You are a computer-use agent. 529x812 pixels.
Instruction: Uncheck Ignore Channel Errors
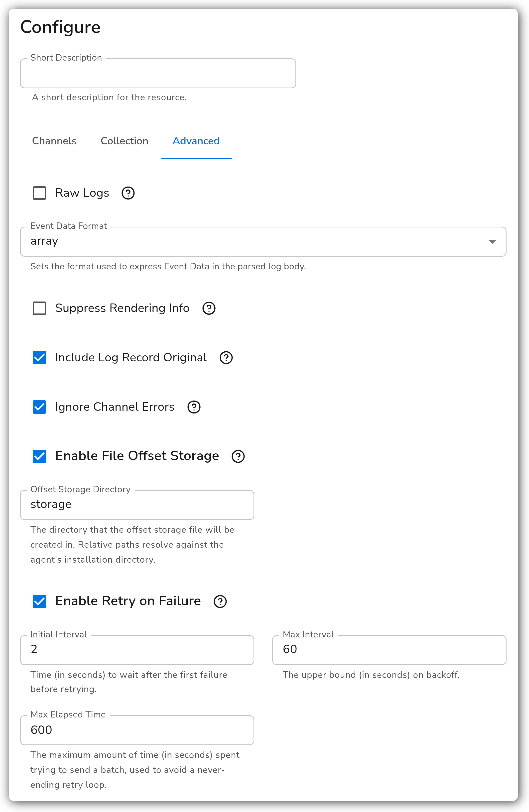[39, 407]
